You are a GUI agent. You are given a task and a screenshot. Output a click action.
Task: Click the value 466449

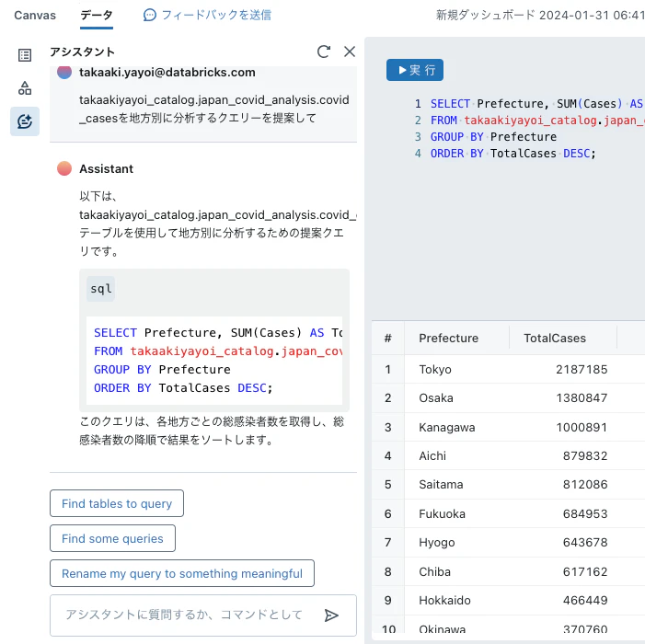coord(585,601)
